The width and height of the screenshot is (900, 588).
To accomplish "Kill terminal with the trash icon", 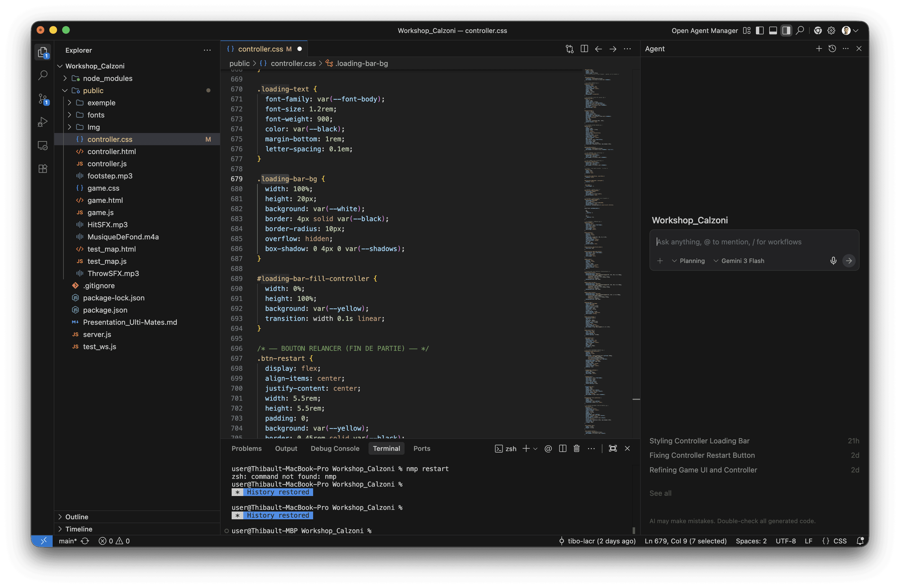I will (576, 448).
